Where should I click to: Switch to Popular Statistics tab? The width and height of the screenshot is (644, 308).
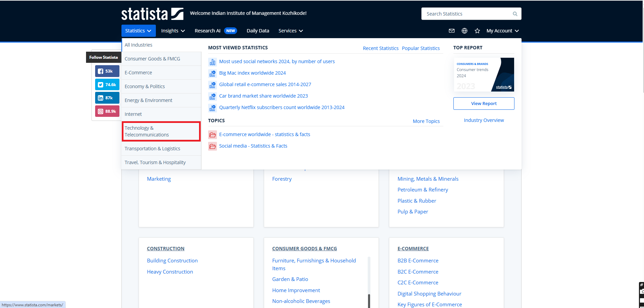coord(421,48)
